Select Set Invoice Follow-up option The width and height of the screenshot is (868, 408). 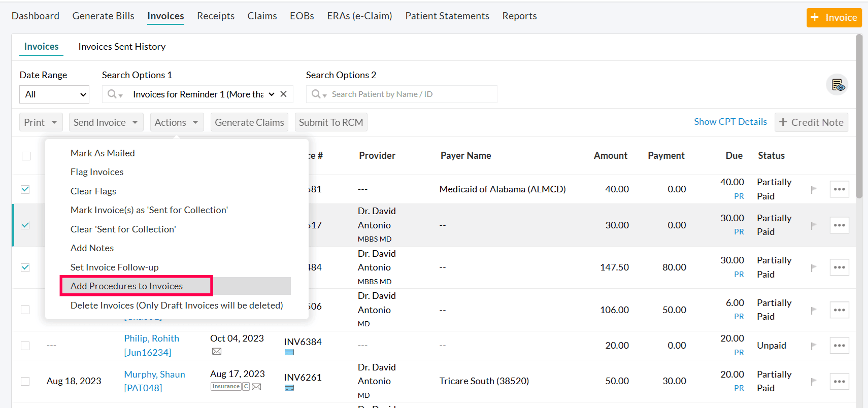tap(115, 267)
